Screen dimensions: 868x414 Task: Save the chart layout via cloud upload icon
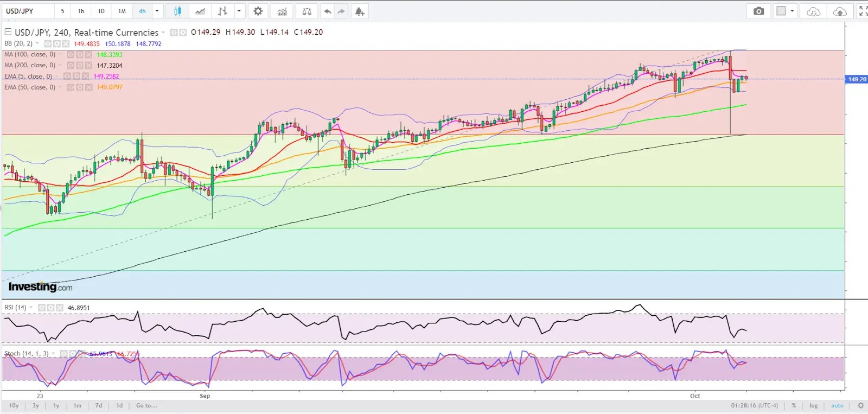(840, 11)
